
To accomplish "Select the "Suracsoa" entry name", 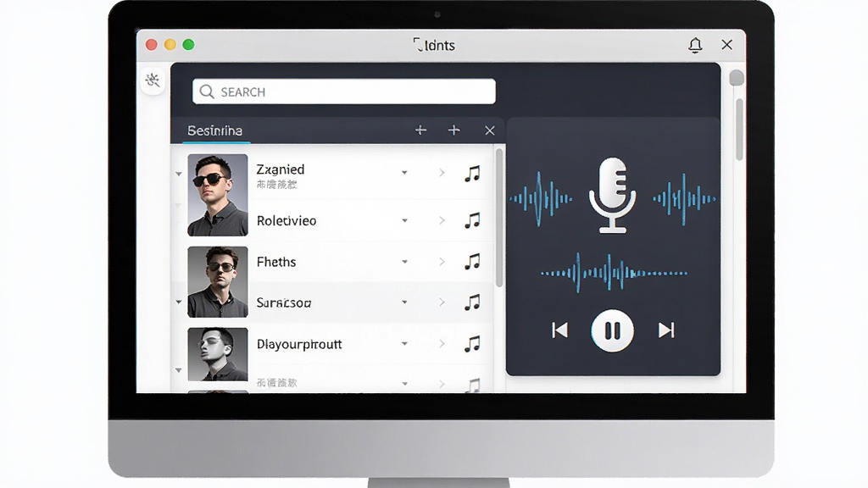I will tap(284, 302).
